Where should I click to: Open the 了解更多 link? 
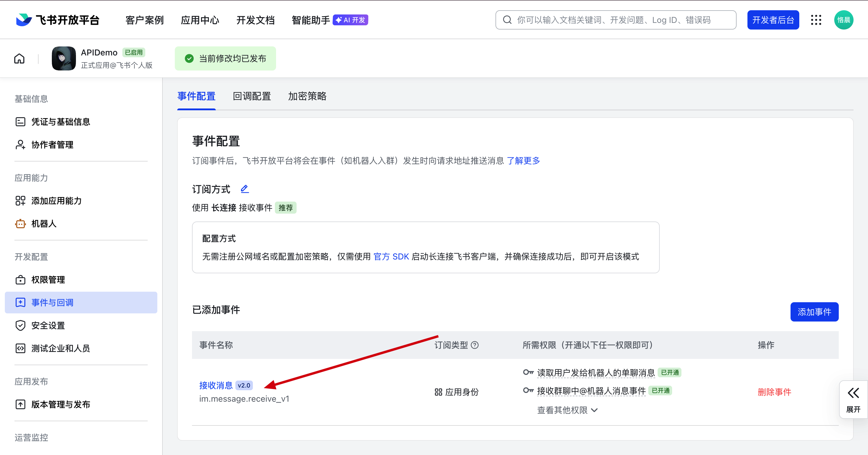click(x=523, y=161)
